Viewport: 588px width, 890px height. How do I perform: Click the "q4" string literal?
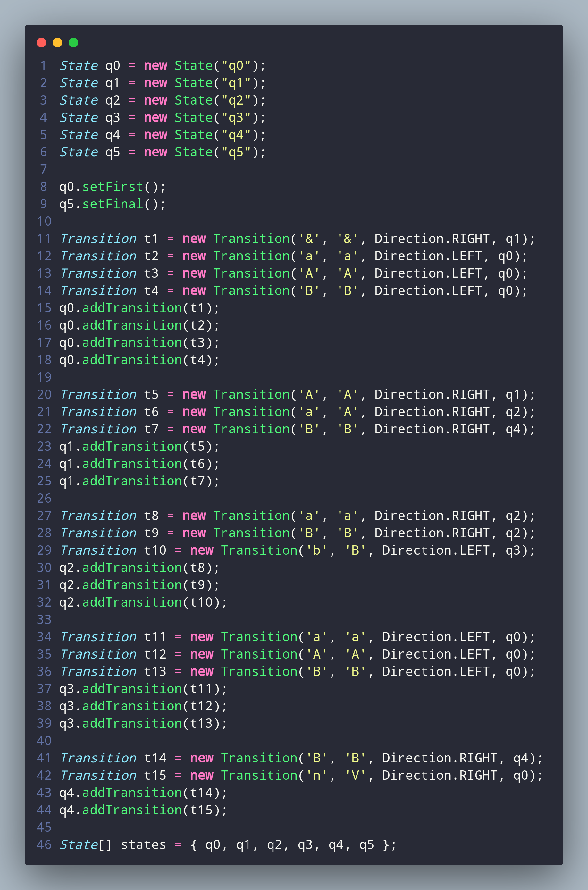[x=236, y=135]
